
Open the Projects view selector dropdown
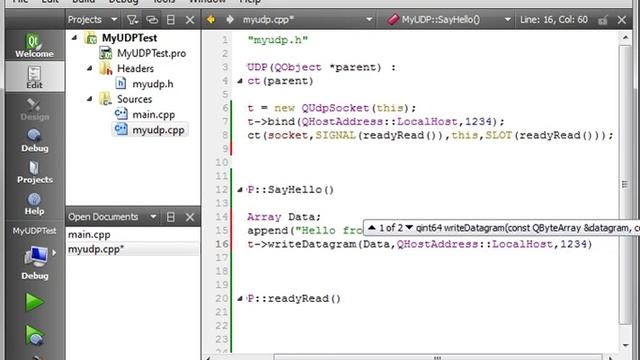(x=93, y=20)
